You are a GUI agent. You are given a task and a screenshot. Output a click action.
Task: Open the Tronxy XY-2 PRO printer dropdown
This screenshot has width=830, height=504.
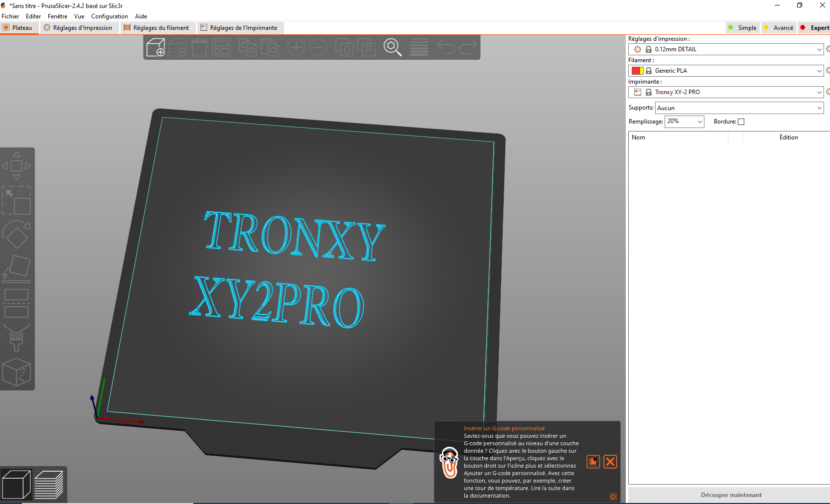[x=726, y=92]
